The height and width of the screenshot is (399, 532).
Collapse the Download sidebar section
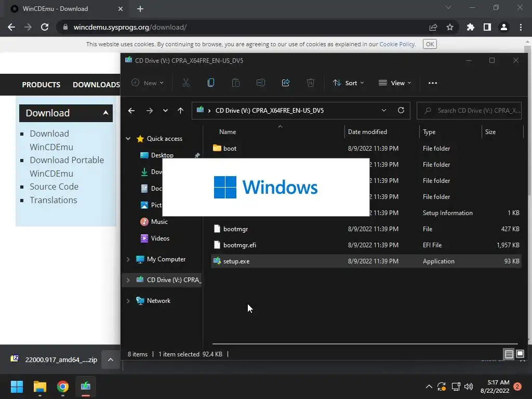pyautogui.click(x=105, y=113)
